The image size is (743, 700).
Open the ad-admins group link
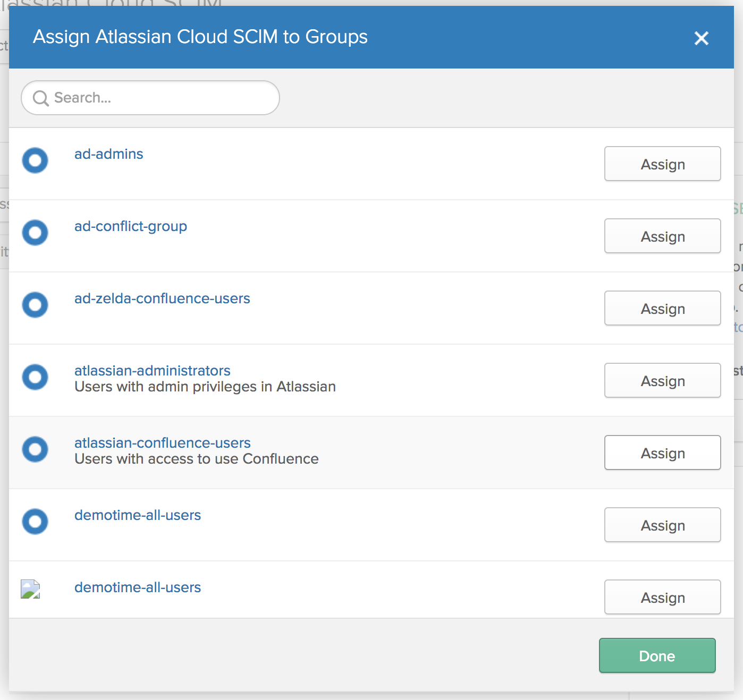pos(109,154)
